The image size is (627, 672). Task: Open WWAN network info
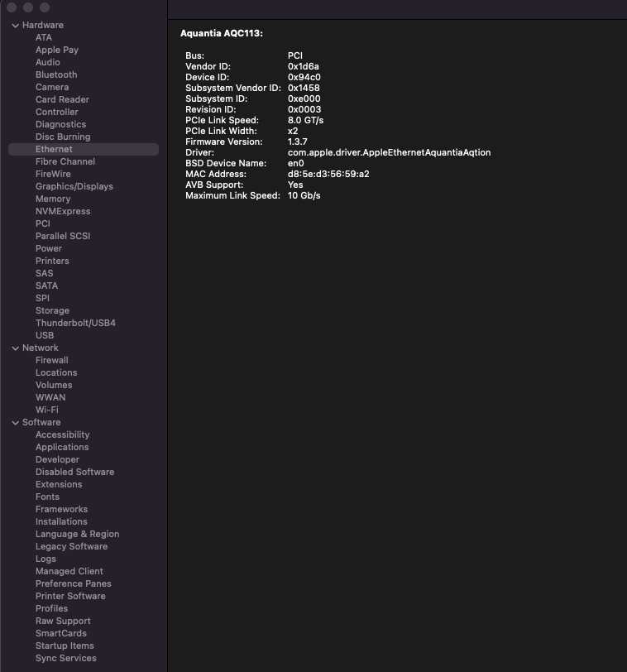click(x=50, y=398)
